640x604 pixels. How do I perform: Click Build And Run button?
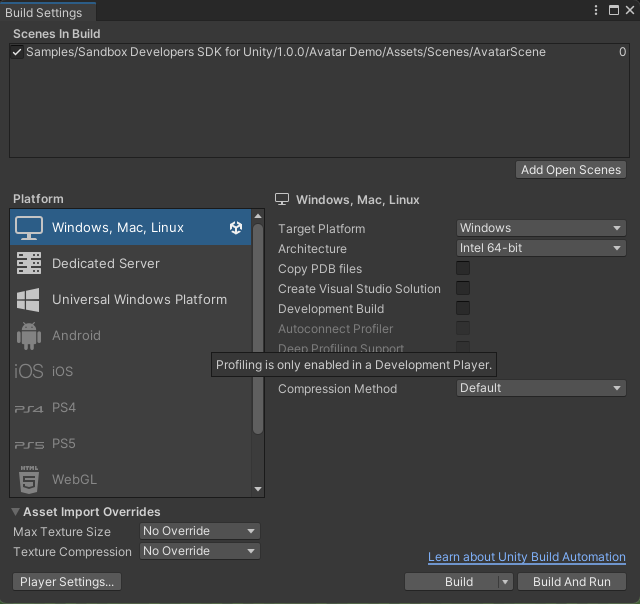pyautogui.click(x=571, y=582)
